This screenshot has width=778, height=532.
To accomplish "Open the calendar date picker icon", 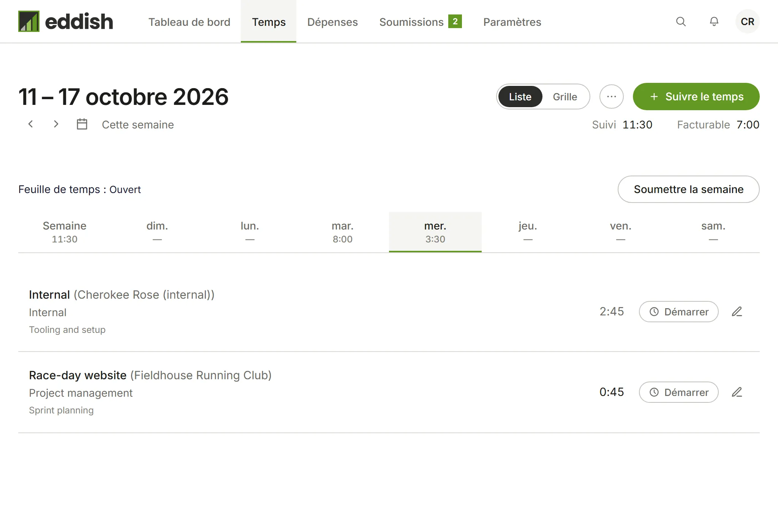I will [x=82, y=124].
